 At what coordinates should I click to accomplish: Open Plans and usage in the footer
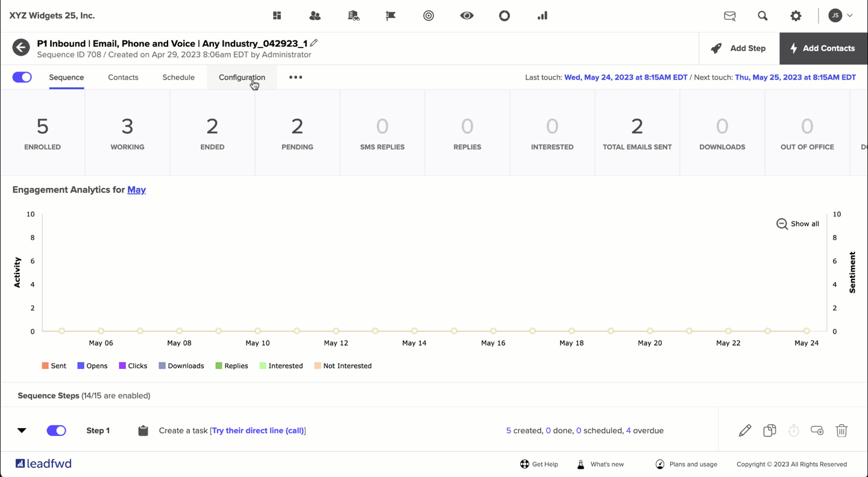click(687, 464)
